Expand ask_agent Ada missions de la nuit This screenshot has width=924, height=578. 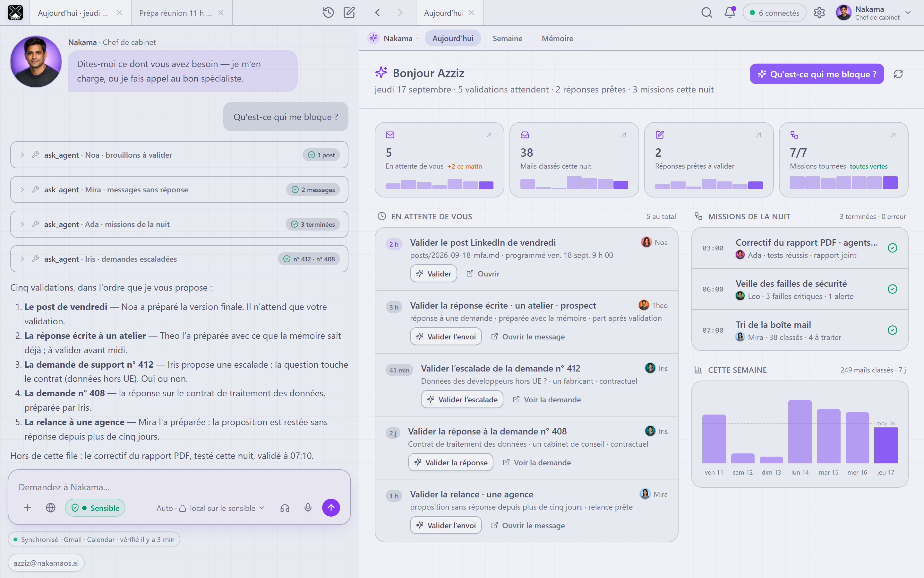point(179,224)
